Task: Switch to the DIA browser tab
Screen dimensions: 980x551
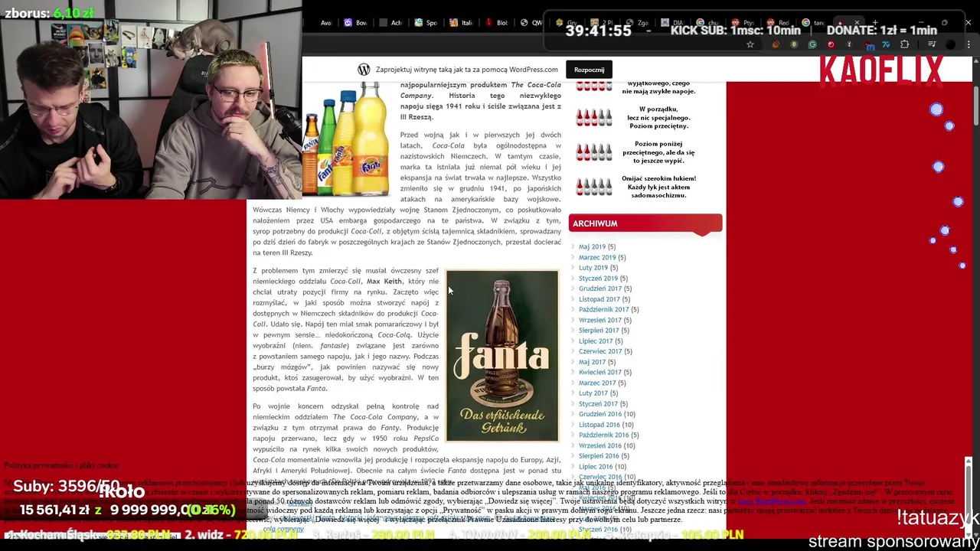Action: click(x=672, y=23)
